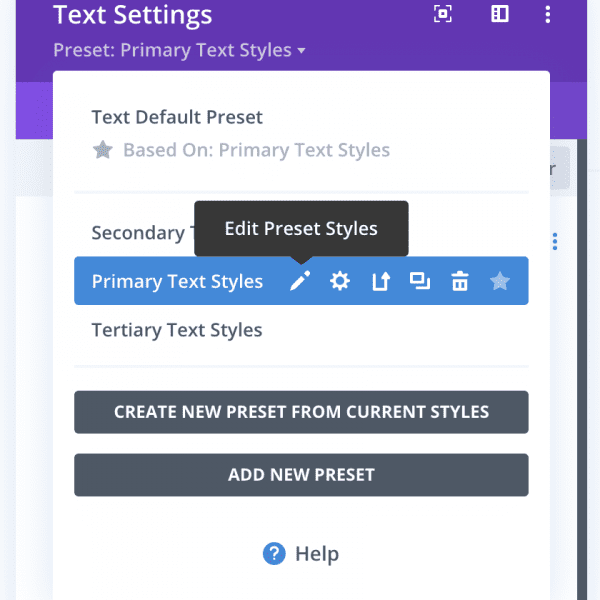Open preset settings gear icon

pyautogui.click(x=340, y=281)
